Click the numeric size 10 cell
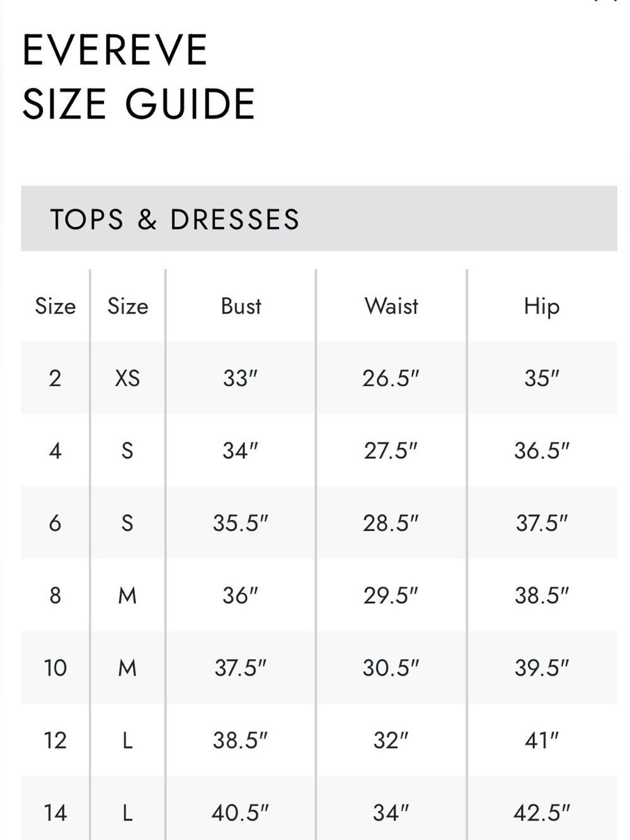This screenshot has height=840, width=630. click(55, 668)
